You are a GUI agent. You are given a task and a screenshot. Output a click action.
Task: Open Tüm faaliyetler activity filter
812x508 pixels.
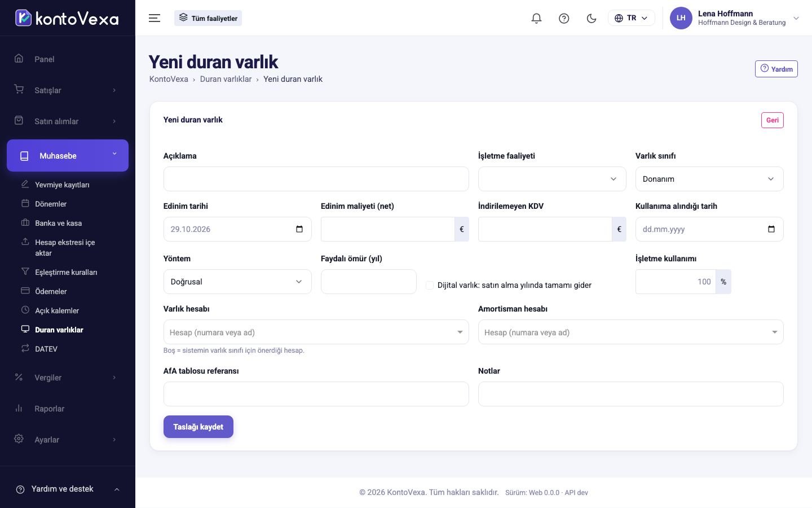(x=208, y=18)
